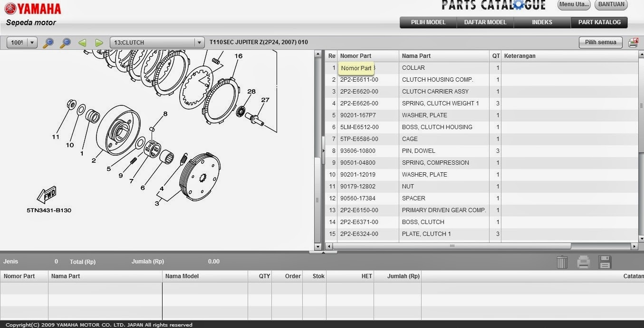Viewport: 644px width, 328px height.
Task: Click callout number 3 in diagram
Action: point(157,204)
